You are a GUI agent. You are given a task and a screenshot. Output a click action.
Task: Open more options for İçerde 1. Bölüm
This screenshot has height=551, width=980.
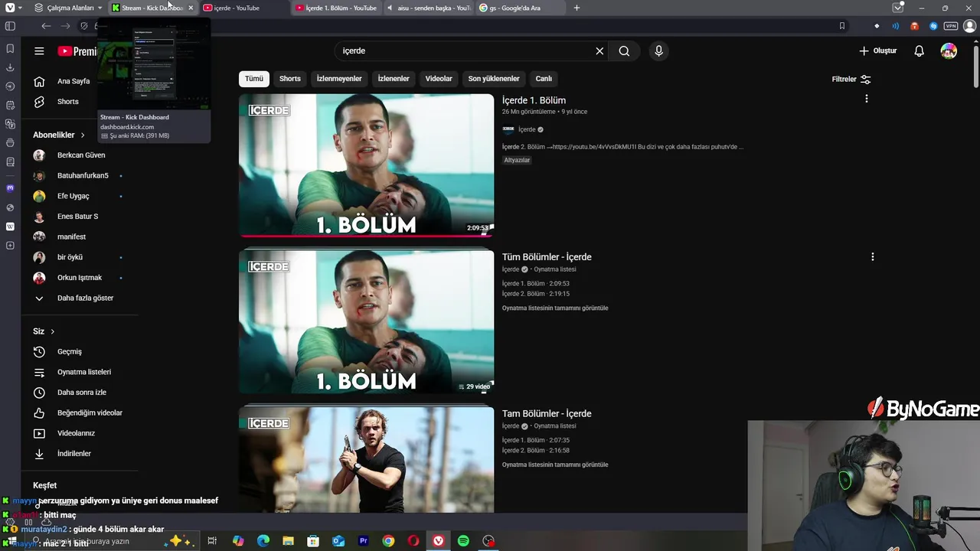(x=866, y=99)
